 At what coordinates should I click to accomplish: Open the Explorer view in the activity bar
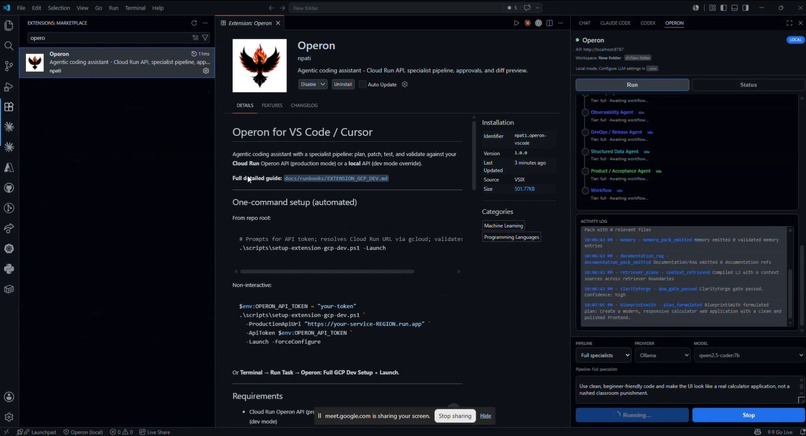click(9, 25)
